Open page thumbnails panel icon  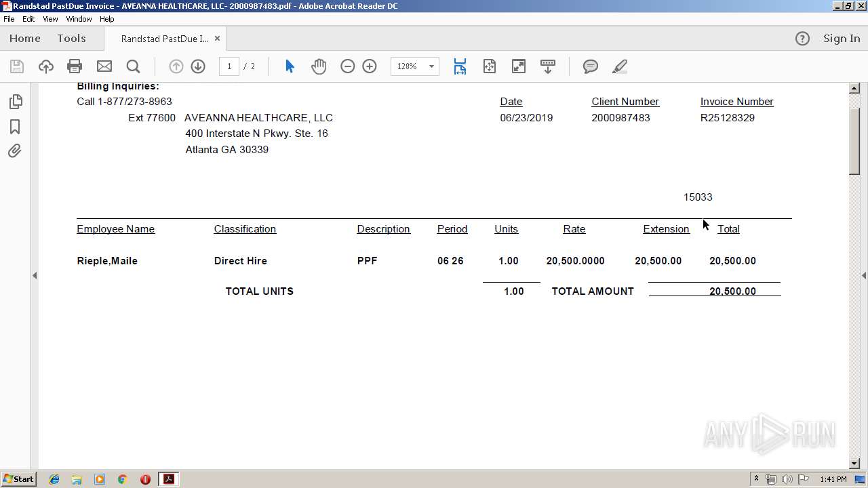click(15, 102)
